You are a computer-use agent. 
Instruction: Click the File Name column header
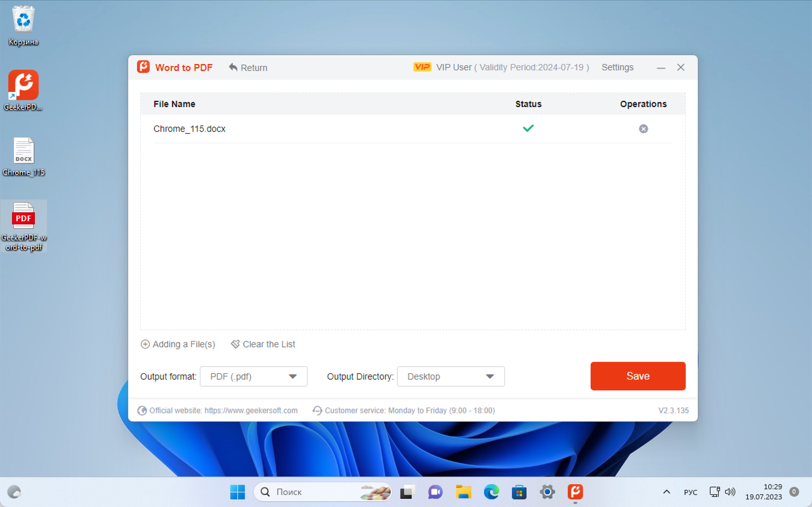pos(174,104)
